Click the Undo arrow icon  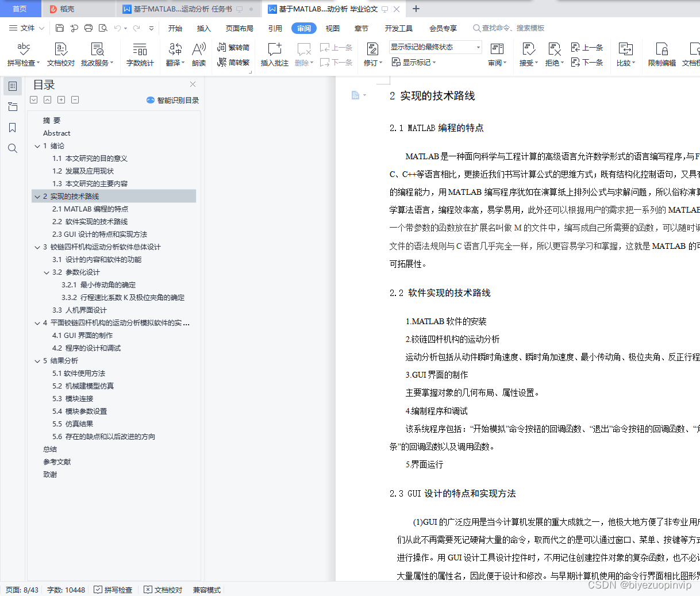pyautogui.click(x=117, y=28)
